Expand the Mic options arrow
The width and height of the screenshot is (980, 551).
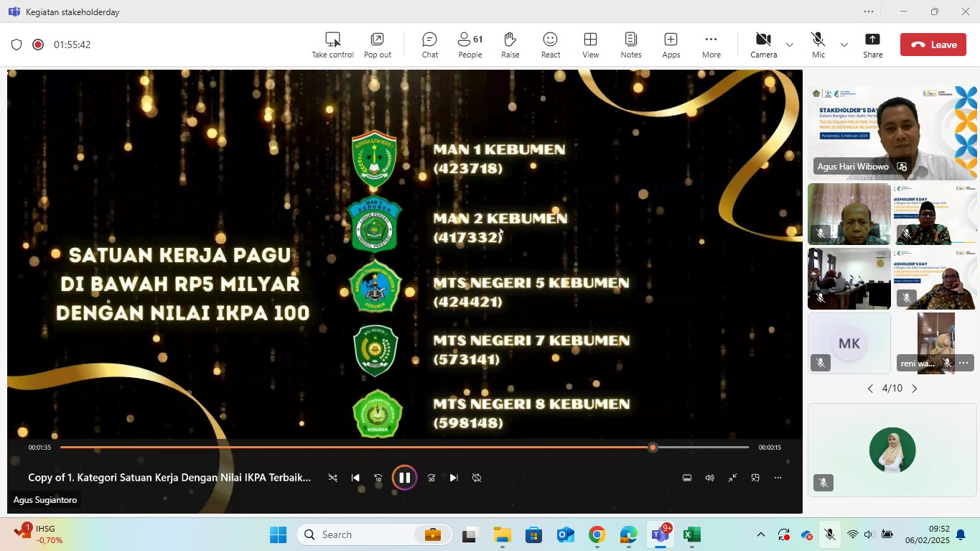tap(844, 45)
